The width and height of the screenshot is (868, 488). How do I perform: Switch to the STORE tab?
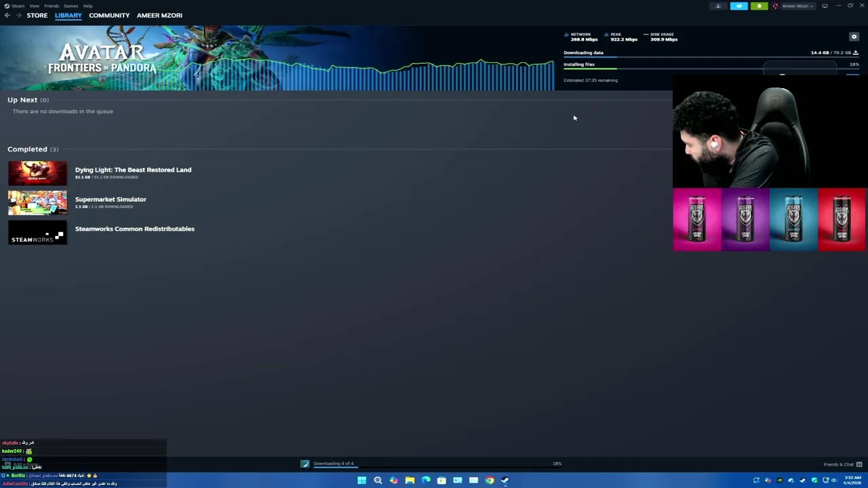37,15
